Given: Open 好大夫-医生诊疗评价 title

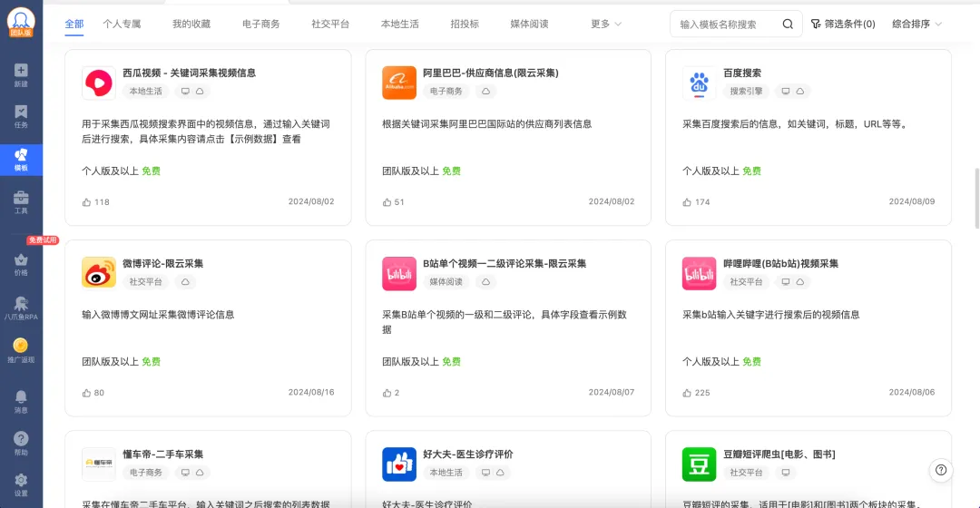Looking at the screenshot, I should [467, 454].
